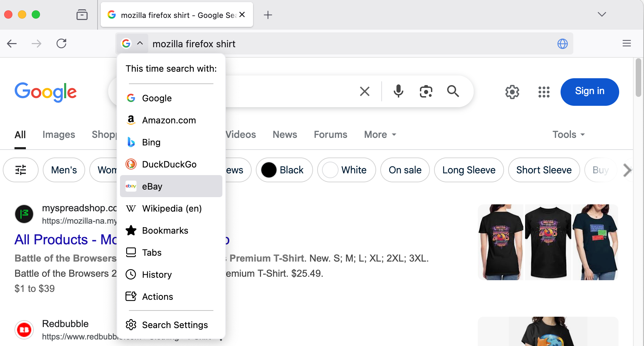Reload the current page
The height and width of the screenshot is (346, 644).
(61, 44)
